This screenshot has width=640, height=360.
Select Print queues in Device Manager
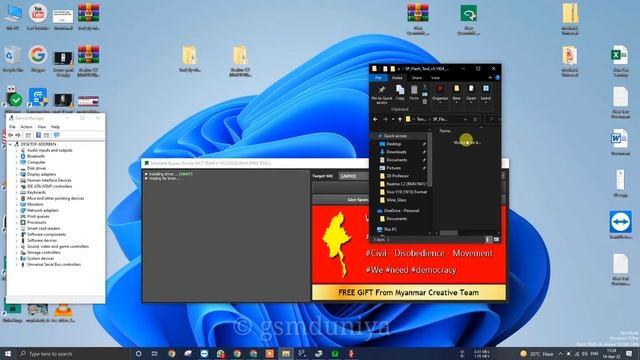tap(38, 216)
